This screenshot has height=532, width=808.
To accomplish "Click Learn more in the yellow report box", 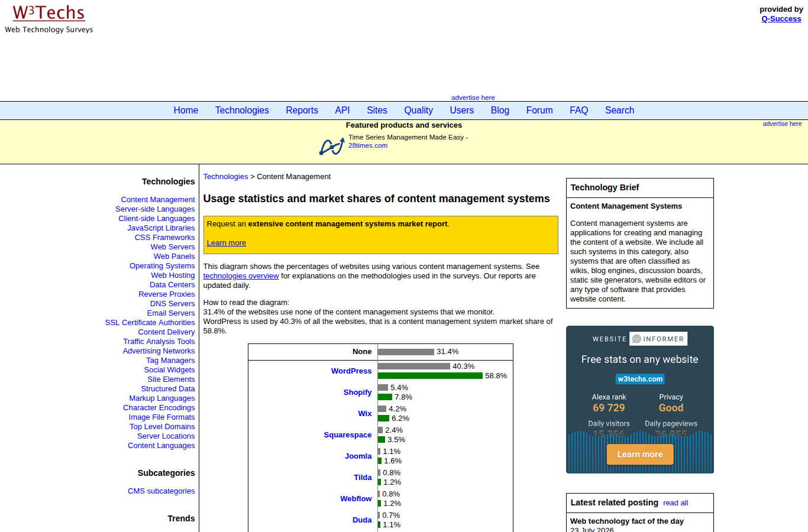I will [x=227, y=243].
